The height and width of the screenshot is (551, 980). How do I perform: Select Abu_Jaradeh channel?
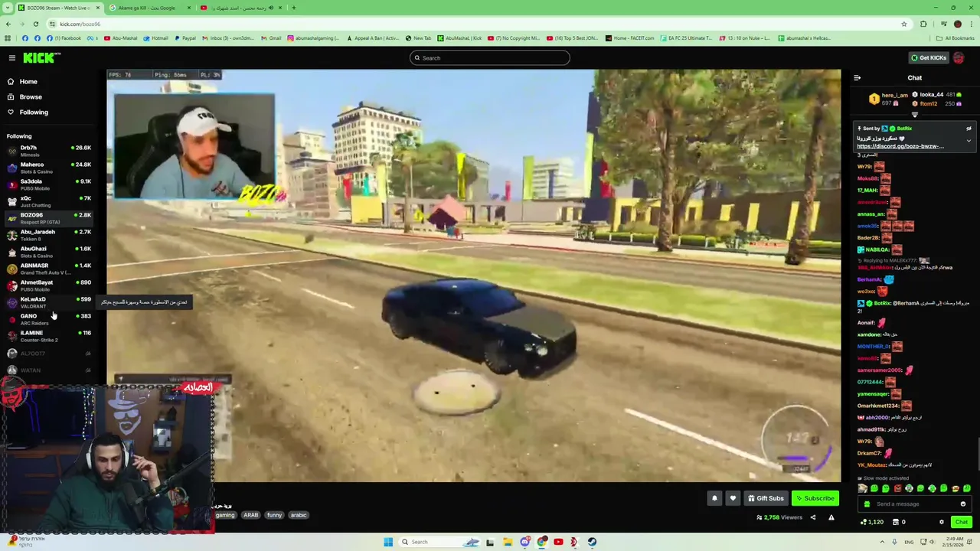[49, 235]
